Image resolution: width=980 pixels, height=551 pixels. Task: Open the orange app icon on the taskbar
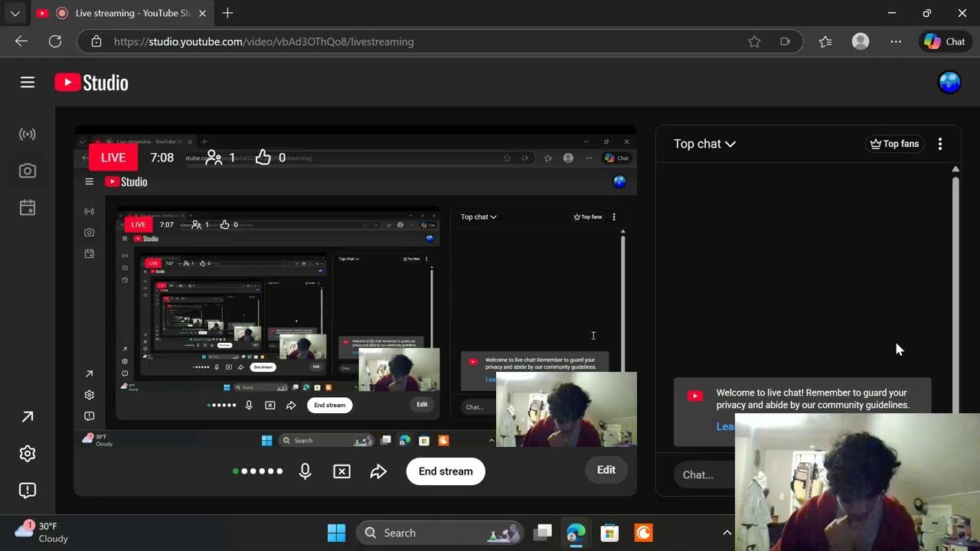click(643, 533)
